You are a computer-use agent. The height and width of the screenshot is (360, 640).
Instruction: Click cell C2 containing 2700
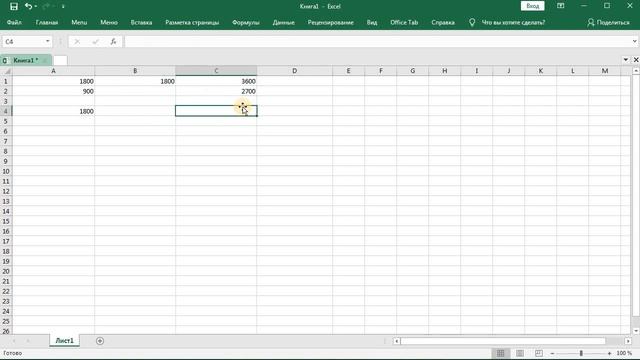(x=216, y=91)
